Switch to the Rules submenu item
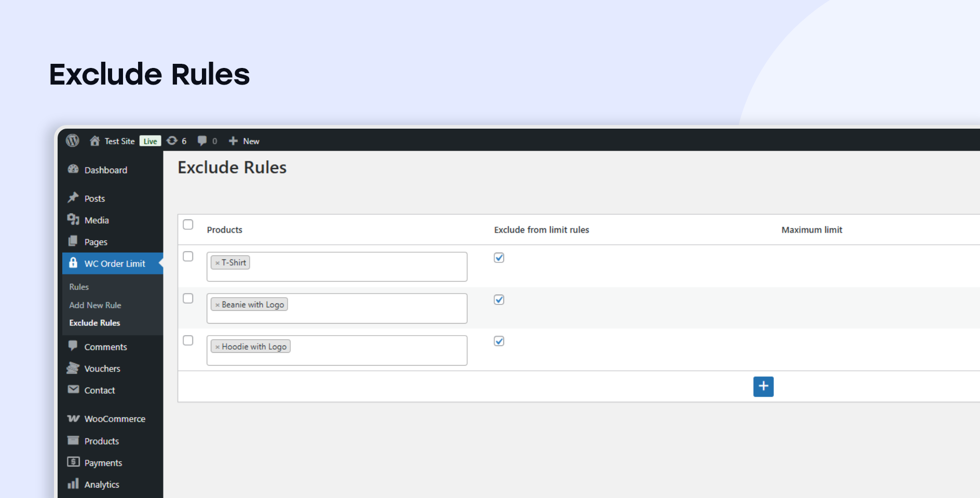980x498 pixels. point(79,286)
